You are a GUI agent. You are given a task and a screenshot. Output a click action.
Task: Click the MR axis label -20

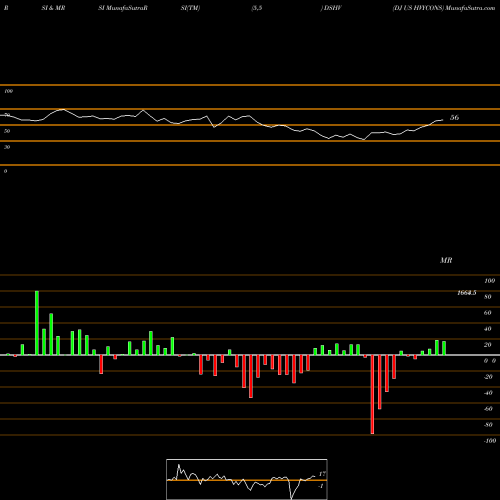[x=488, y=377]
